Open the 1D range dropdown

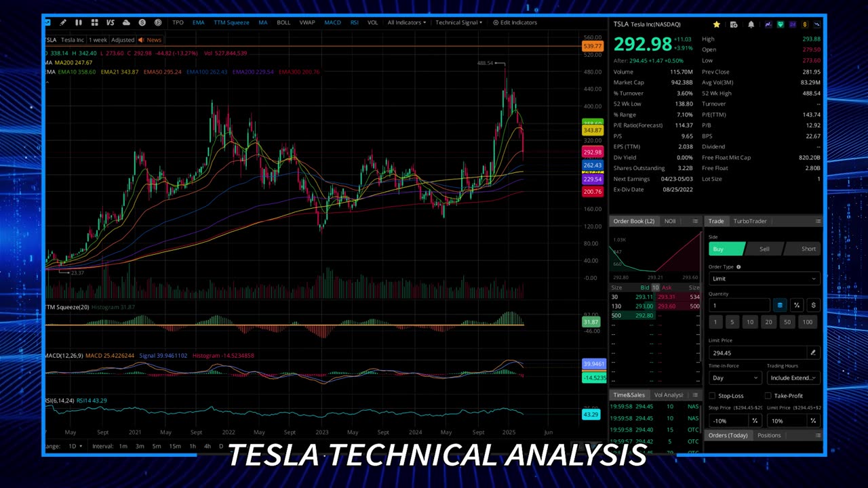(x=75, y=446)
